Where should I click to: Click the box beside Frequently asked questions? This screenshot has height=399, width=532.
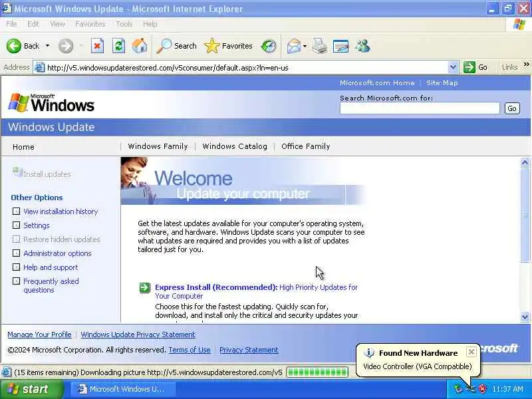pos(16,281)
